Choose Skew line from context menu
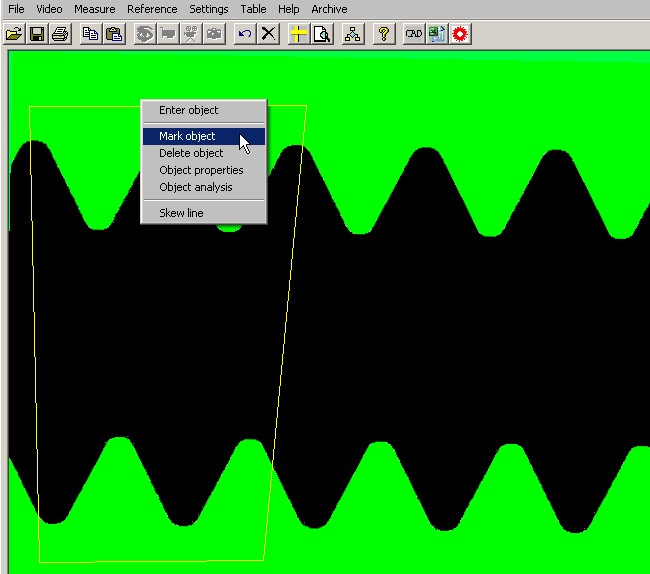 pos(181,213)
